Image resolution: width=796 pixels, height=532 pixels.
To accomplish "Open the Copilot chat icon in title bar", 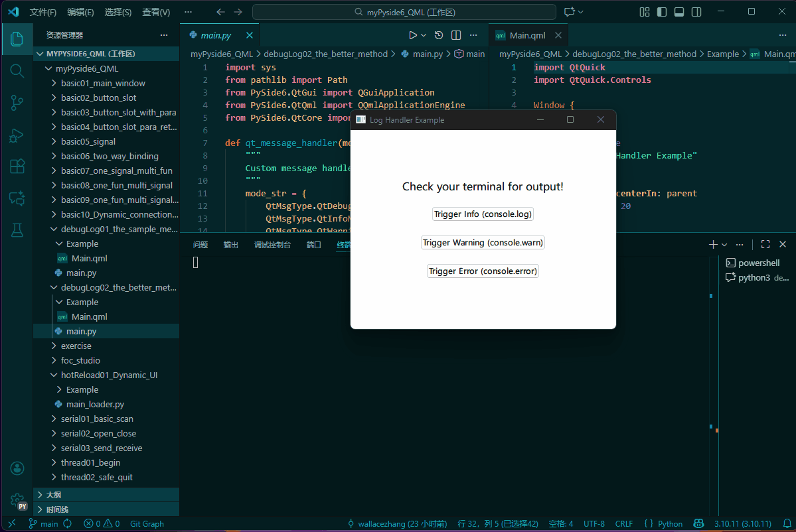I will 570,12.
